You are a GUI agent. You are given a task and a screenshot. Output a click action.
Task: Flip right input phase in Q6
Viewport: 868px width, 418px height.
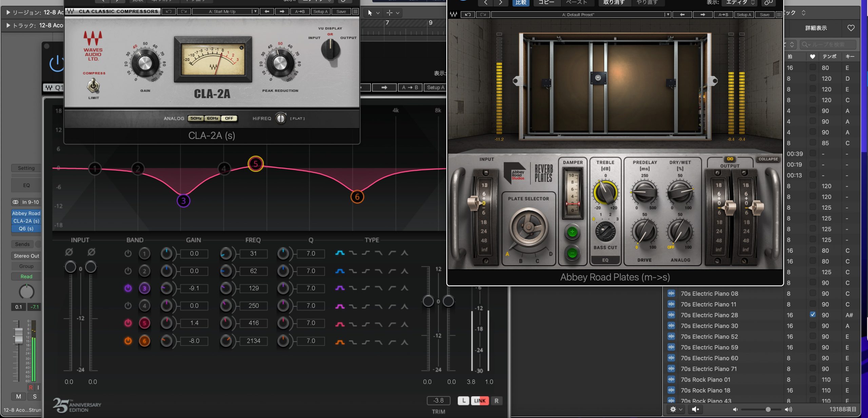(91, 252)
